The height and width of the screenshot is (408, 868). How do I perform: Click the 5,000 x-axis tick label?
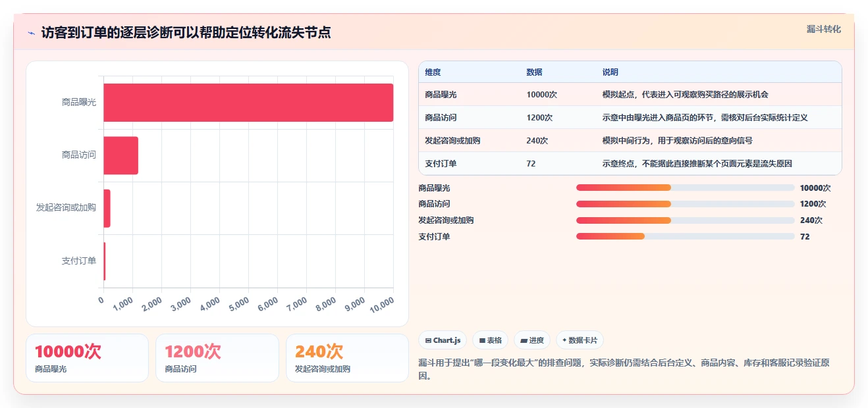pyautogui.click(x=238, y=303)
